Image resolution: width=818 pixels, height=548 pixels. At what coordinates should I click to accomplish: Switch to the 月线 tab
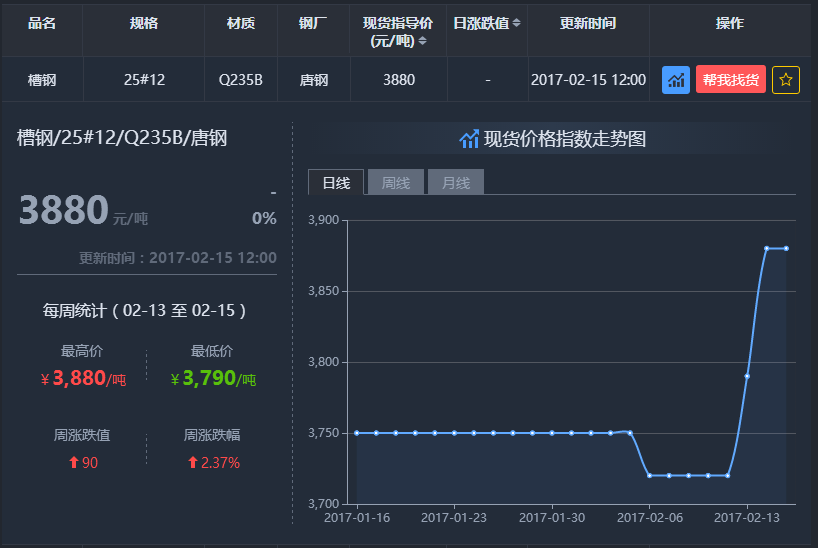[x=456, y=183]
